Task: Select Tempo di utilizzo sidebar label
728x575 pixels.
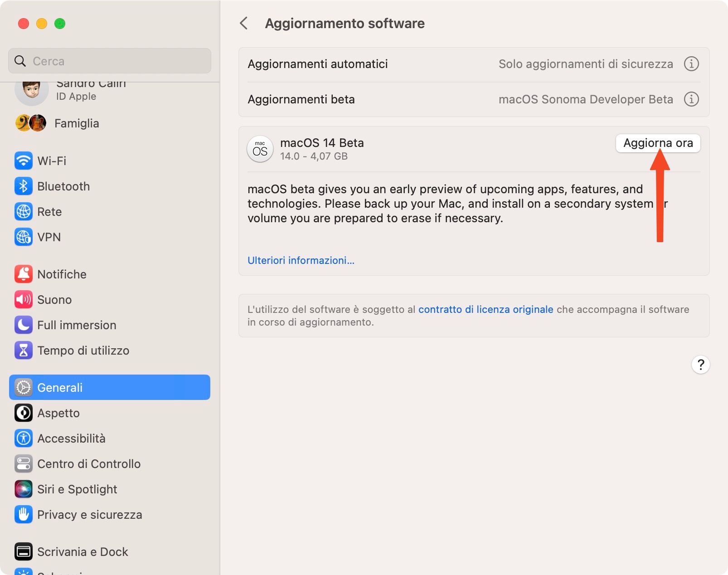Action: pos(83,351)
